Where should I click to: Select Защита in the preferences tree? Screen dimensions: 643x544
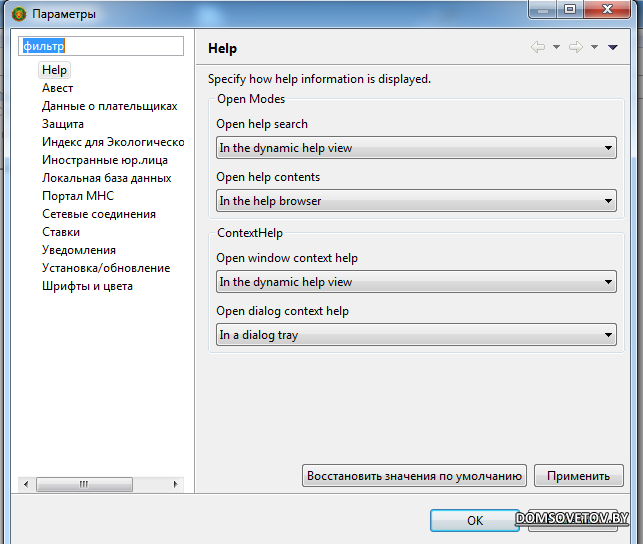[x=63, y=124]
